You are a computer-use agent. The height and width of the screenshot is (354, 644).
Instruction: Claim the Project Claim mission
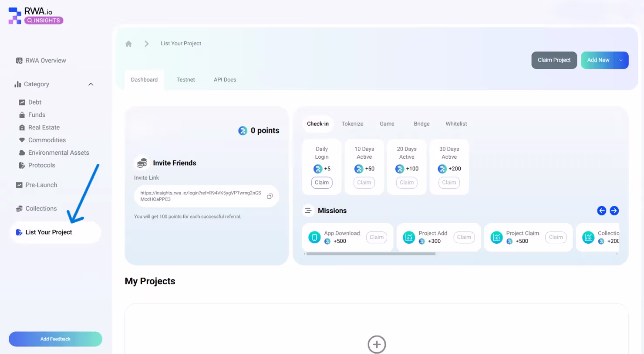point(556,237)
